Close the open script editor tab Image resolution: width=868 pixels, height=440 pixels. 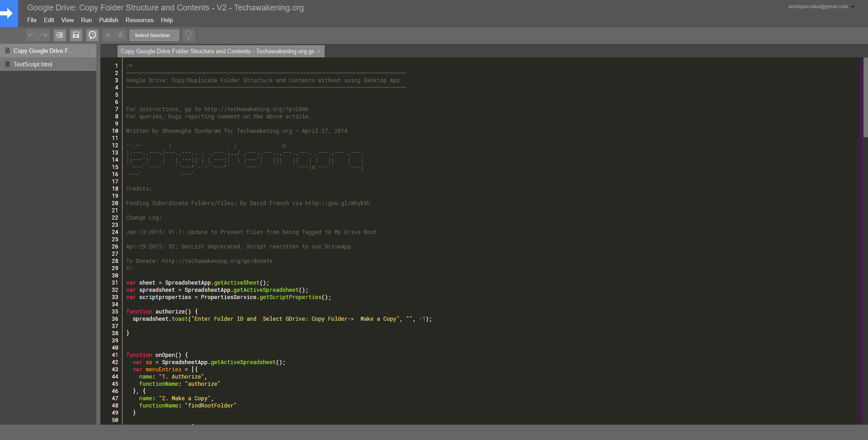(x=319, y=51)
